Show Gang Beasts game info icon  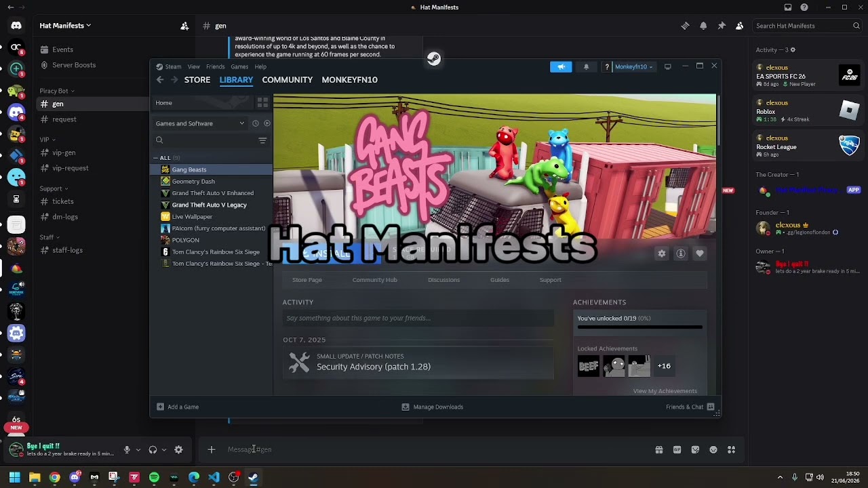click(x=681, y=253)
